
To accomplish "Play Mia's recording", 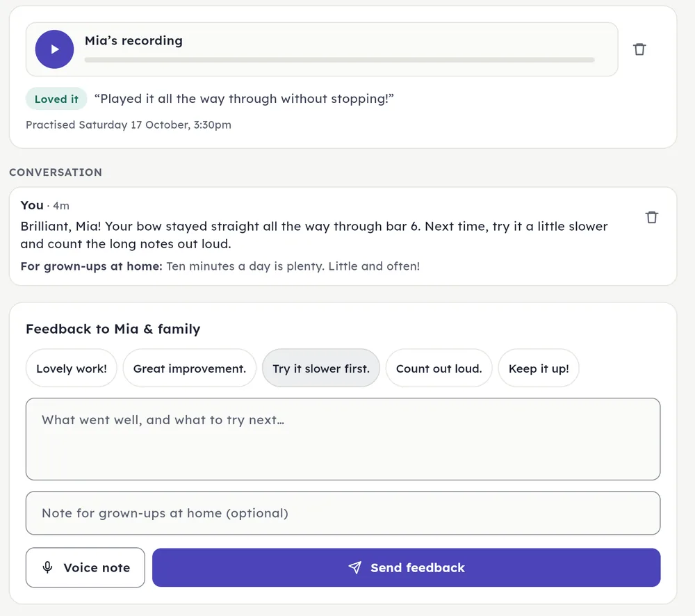I will coord(54,49).
